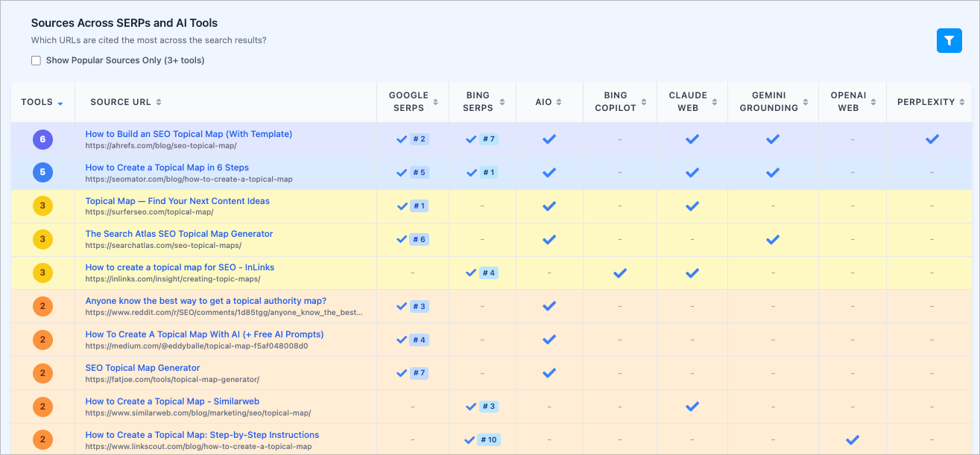Enable Show Popular Sources Only checkbox
This screenshot has width=980, height=455.
[36, 60]
